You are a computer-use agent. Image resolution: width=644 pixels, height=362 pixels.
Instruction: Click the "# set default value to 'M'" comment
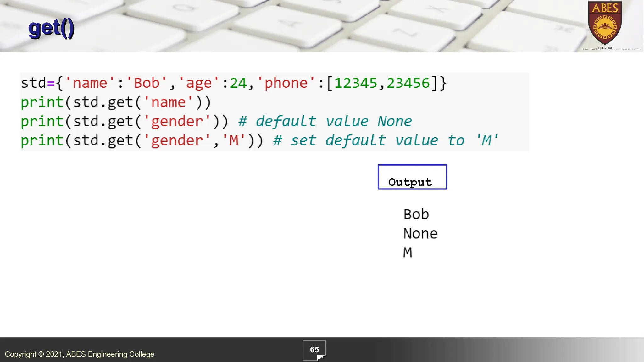coord(386,140)
